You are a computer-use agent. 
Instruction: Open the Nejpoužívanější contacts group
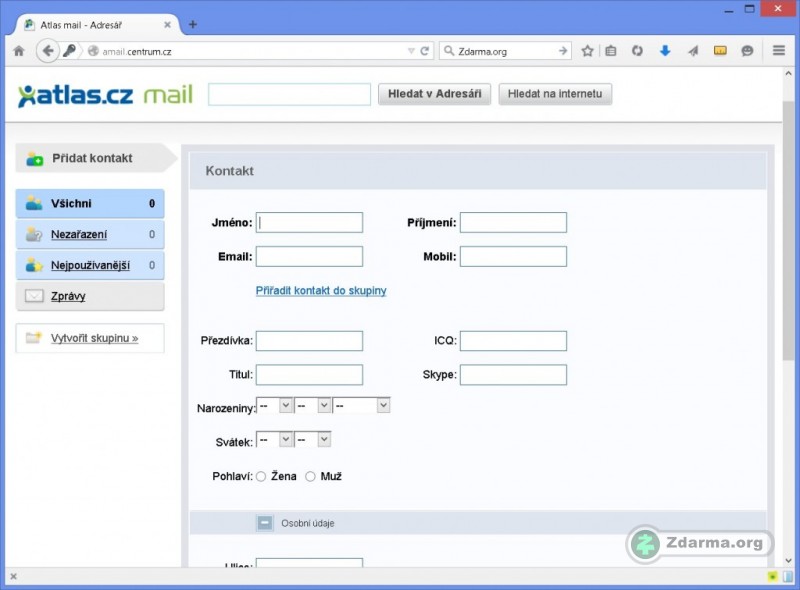coord(90,265)
